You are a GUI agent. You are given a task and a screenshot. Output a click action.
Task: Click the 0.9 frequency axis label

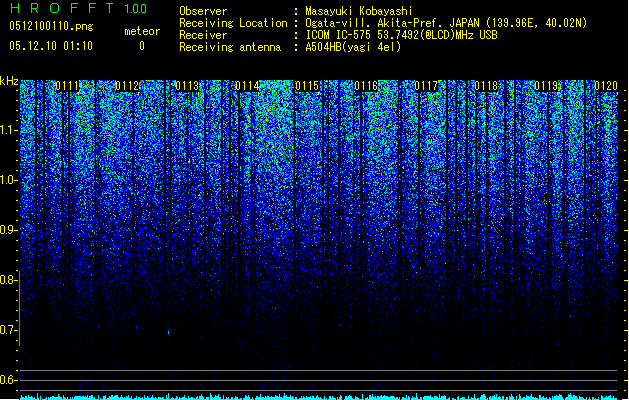[x=8, y=230]
